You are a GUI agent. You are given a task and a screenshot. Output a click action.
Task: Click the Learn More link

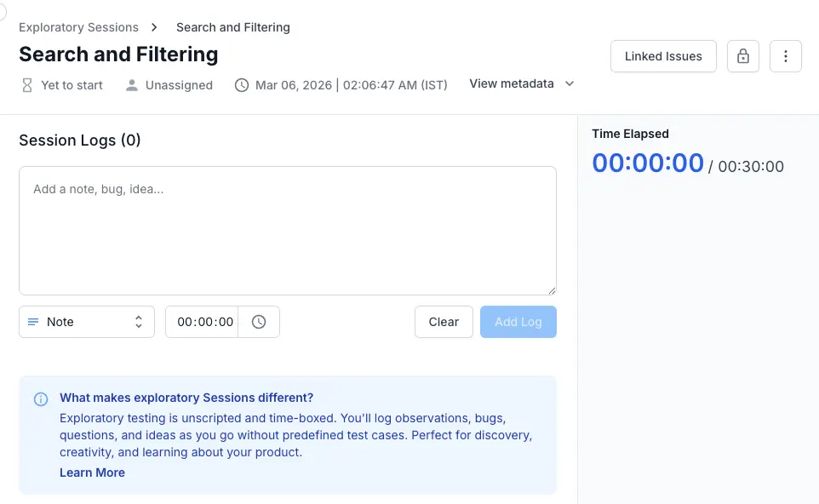[x=92, y=472]
